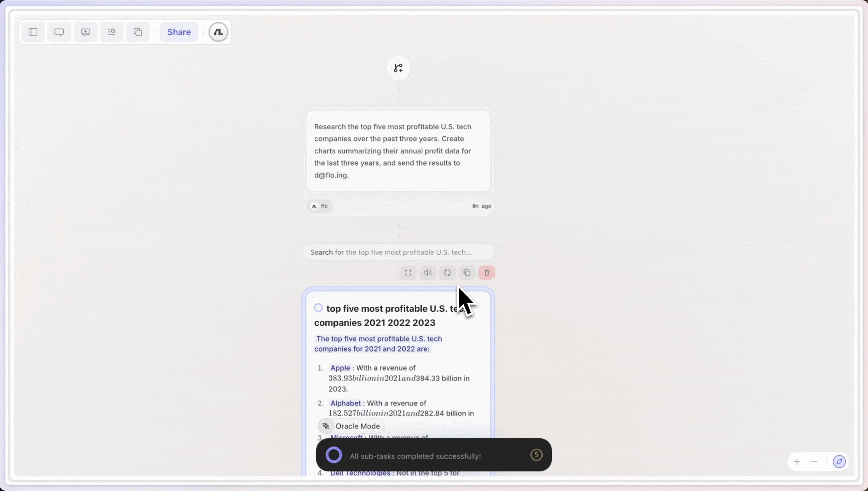868x491 pixels.
Task: Open the Apple highlighted link
Action: tap(340, 368)
